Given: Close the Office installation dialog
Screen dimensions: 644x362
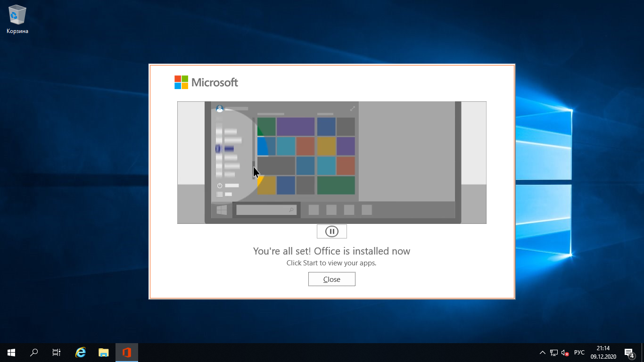Looking at the screenshot, I should tap(331, 279).
